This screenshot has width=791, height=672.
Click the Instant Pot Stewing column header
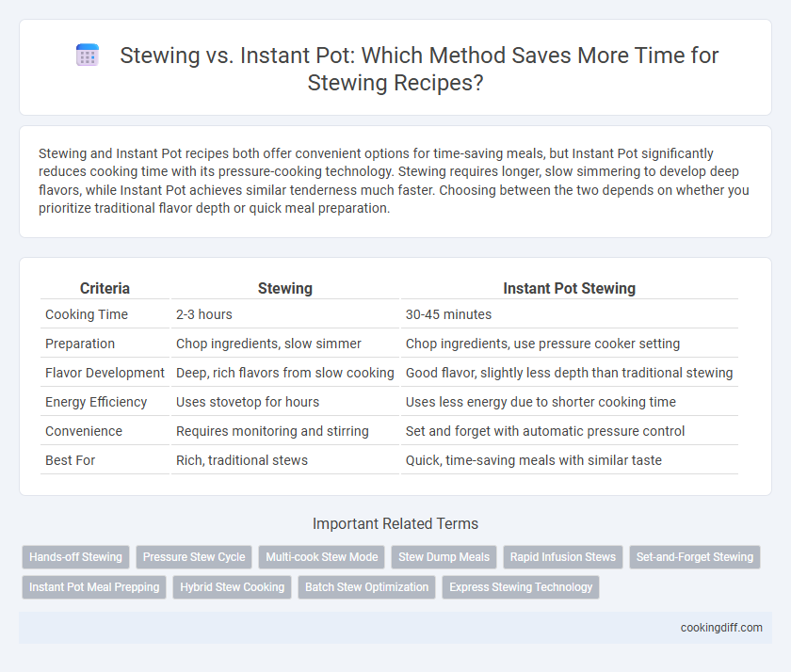tap(569, 288)
